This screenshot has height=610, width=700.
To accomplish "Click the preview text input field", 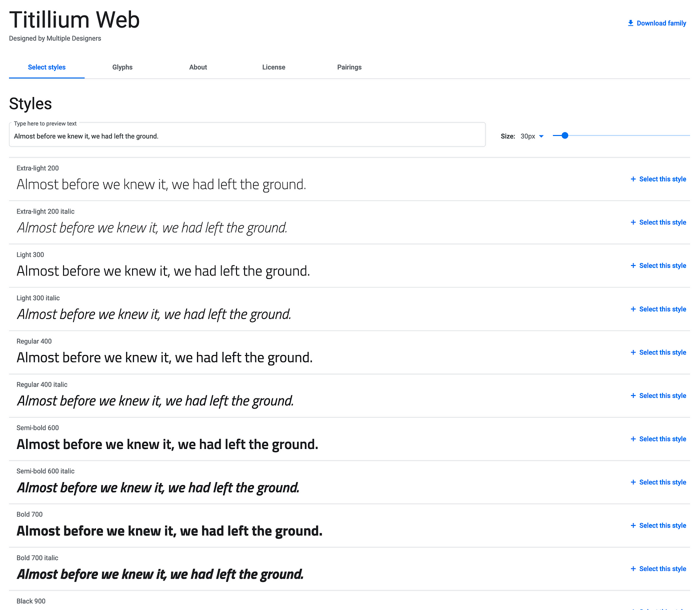I will point(247,134).
